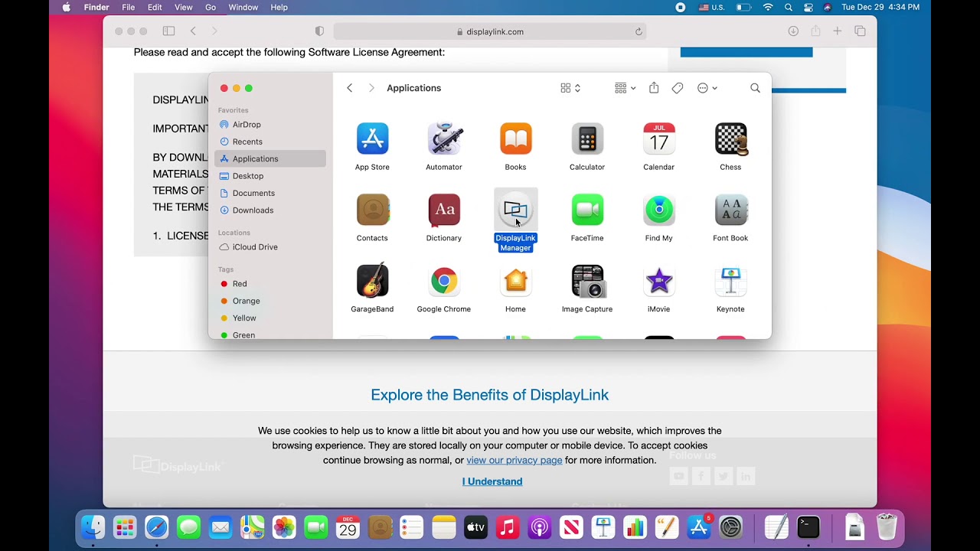Open the View menu

coord(184,7)
